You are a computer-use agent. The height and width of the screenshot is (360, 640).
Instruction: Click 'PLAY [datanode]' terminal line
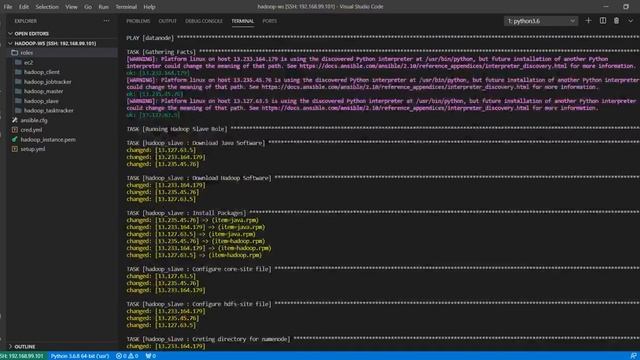tap(150, 38)
